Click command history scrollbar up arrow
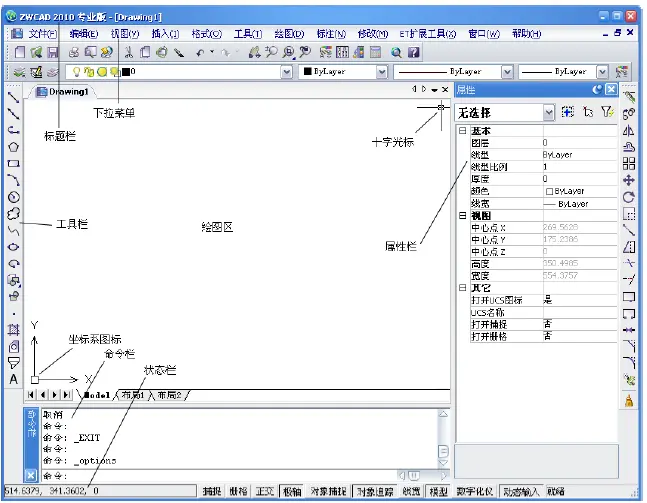 click(x=443, y=414)
